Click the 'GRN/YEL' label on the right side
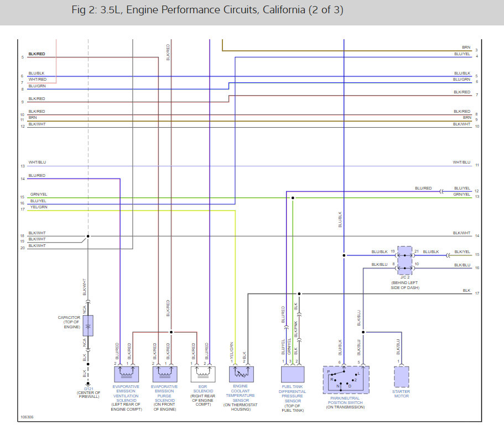 pyautogui.click(x=461, y=195)
